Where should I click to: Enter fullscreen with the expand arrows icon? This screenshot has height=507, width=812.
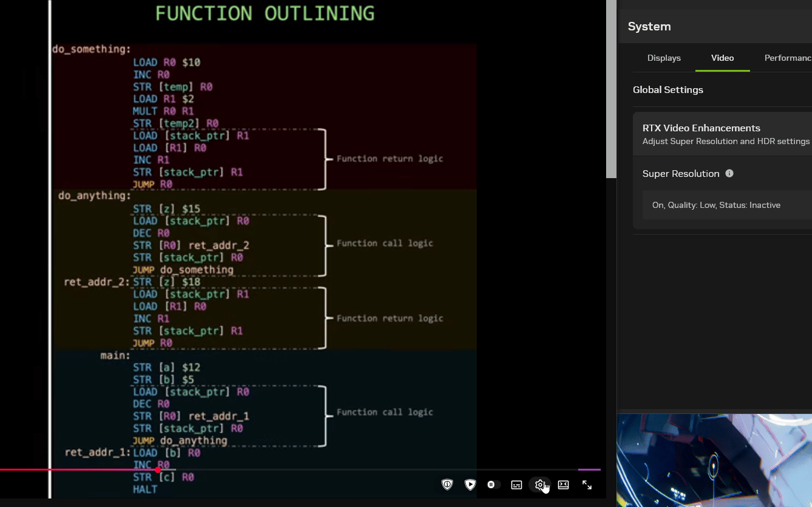[587, 485]
